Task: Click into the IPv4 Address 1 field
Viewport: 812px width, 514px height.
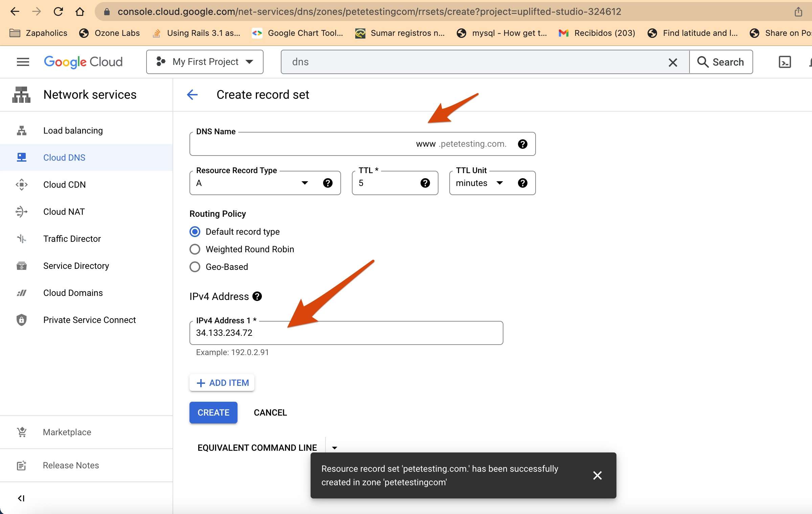Action: (346, 333)
